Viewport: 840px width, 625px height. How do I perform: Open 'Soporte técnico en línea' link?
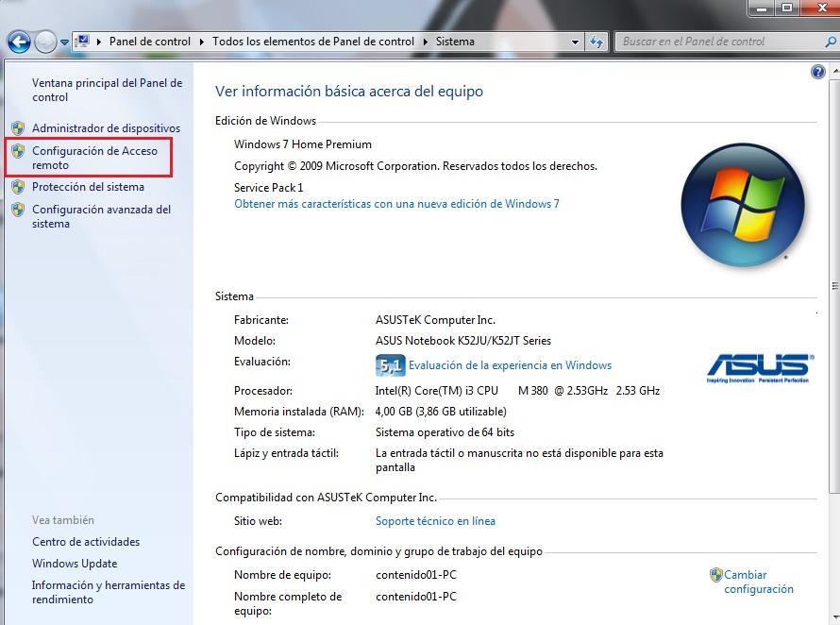pos(435,521)
